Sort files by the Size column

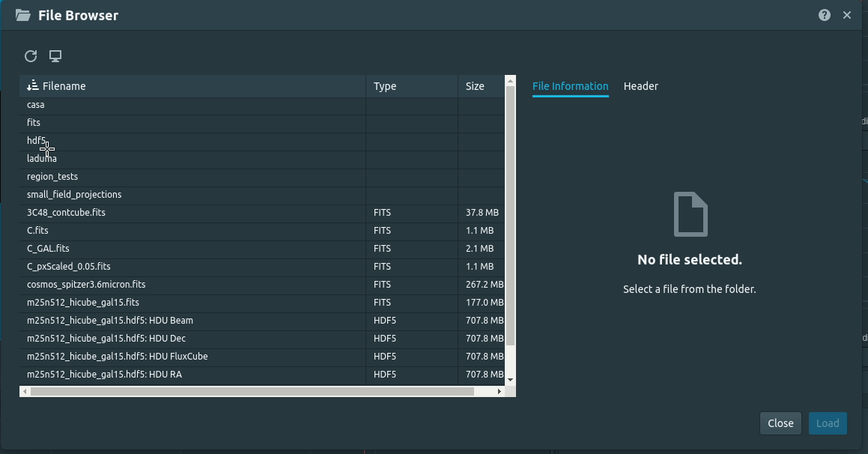475,85
